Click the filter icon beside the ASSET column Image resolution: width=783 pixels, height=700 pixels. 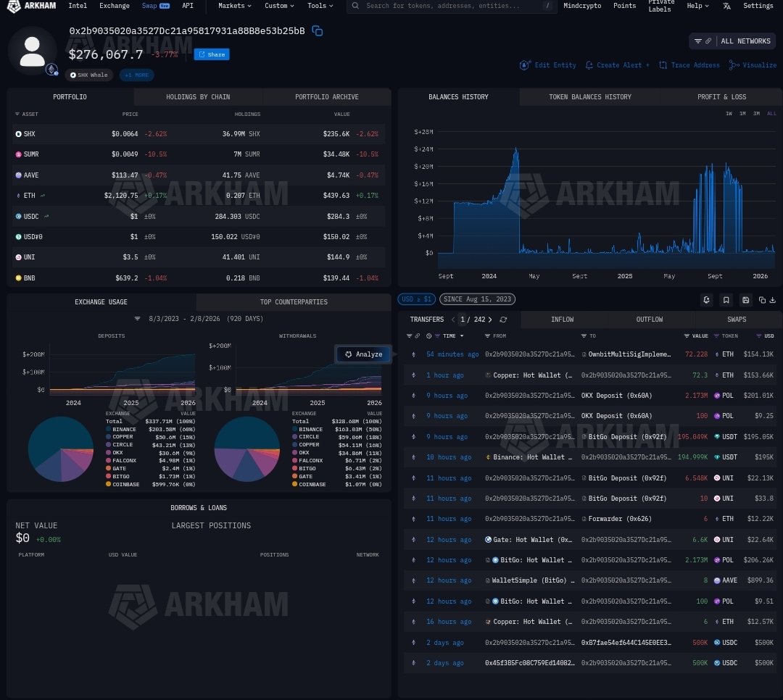tap(17, 114)
